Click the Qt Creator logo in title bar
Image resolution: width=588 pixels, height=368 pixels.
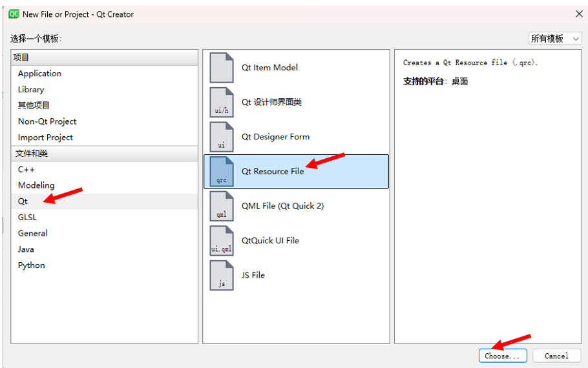pyautogui.click(x=14, y=14)
